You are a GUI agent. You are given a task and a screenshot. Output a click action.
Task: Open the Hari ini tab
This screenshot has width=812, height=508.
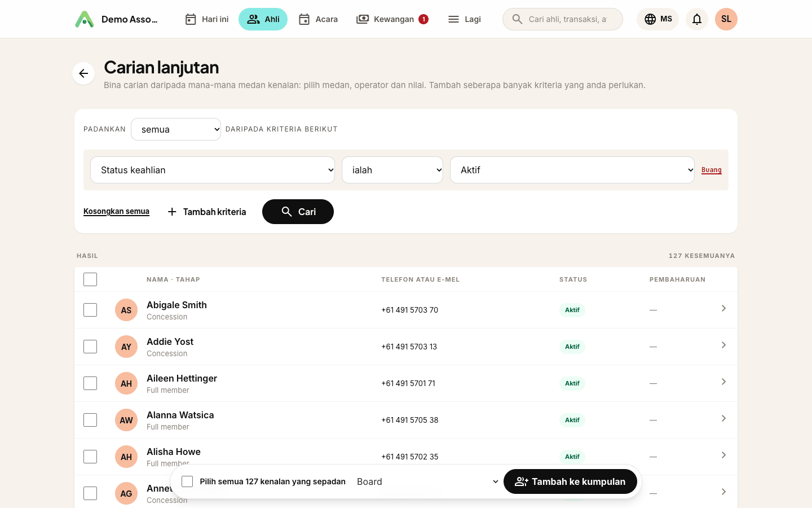point(206,19)
